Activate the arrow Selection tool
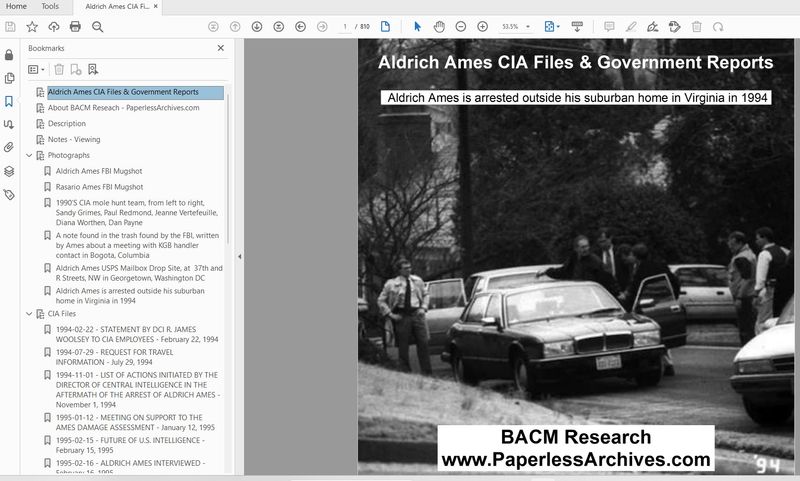The height and width of the screenshot is (481, 800). point(417,27)
